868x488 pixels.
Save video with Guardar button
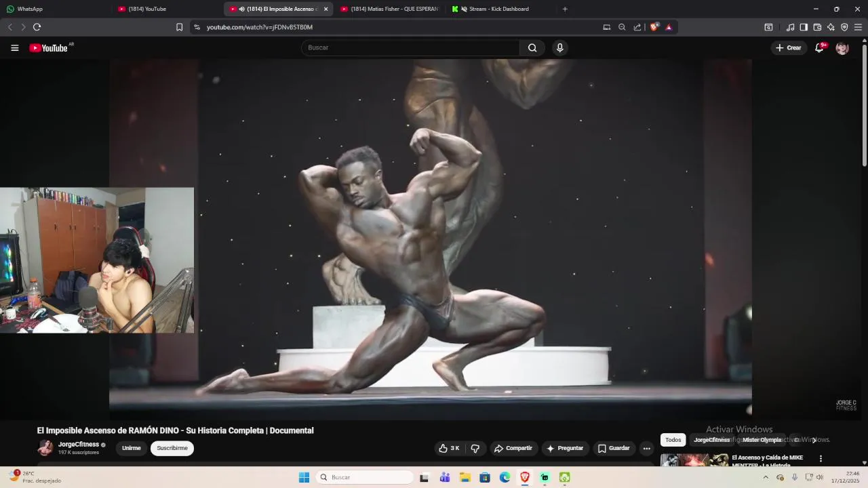[x=614, y=448]
